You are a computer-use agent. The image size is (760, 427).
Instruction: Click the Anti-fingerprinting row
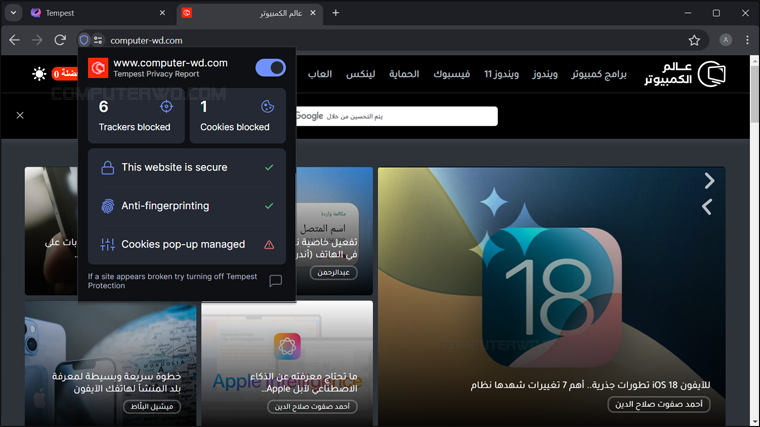[187, 206]
